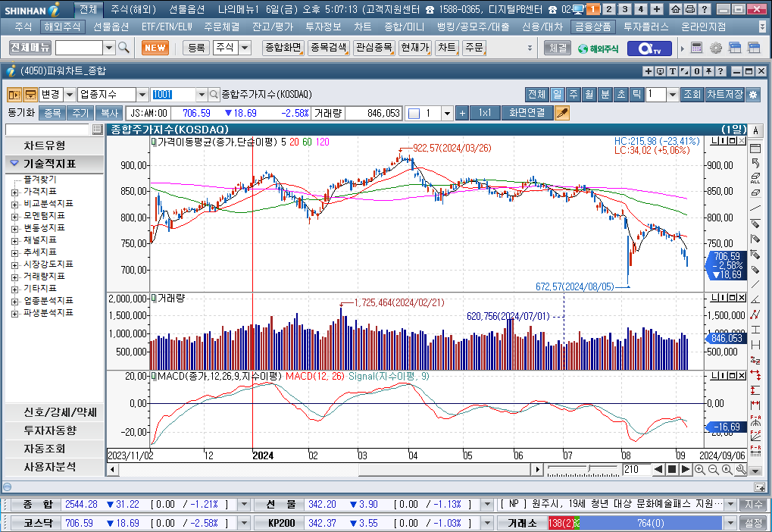Image resolution: width=772 pixels, height=532 pixels.
Task: Click the zoom-out magnifier below the chart
Action: (714, 469)
